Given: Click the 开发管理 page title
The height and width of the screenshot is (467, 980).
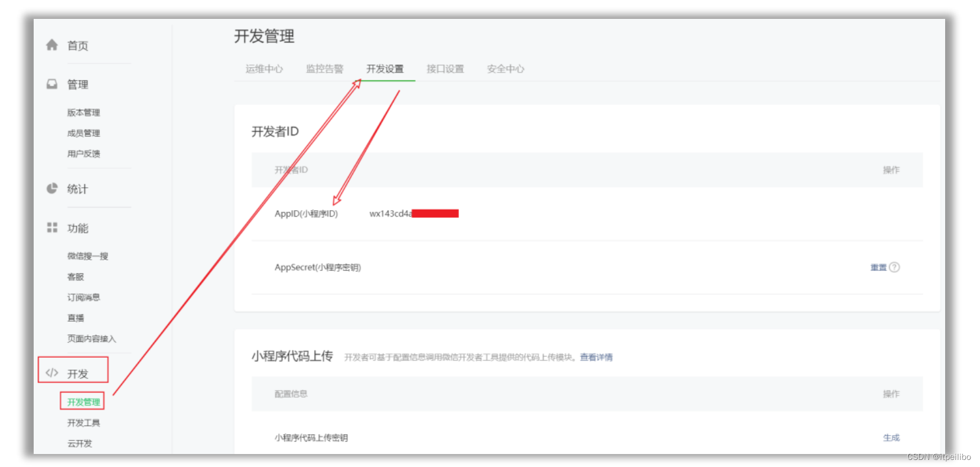Looking at the screenshot, I should (264, 36).
